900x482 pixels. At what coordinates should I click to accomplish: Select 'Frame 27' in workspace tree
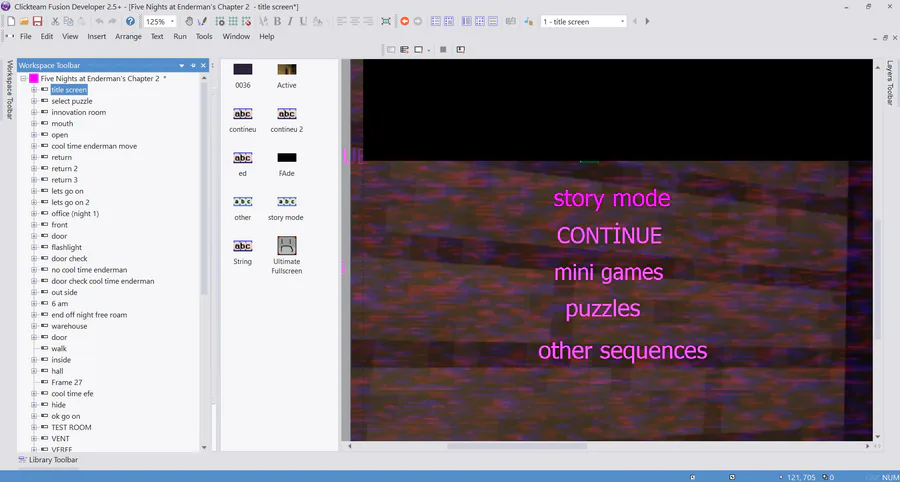point(67,382)
